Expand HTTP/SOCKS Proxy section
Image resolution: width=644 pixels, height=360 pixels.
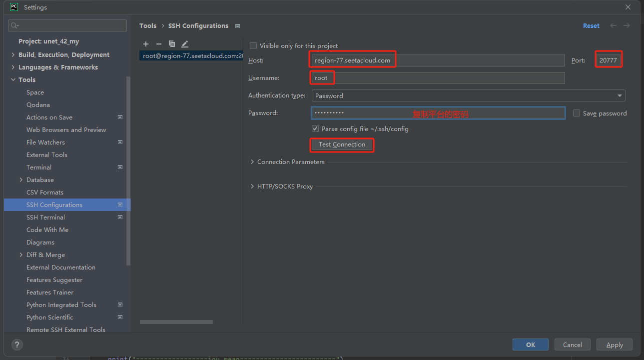pyautogui.click(x=252, y=186)
